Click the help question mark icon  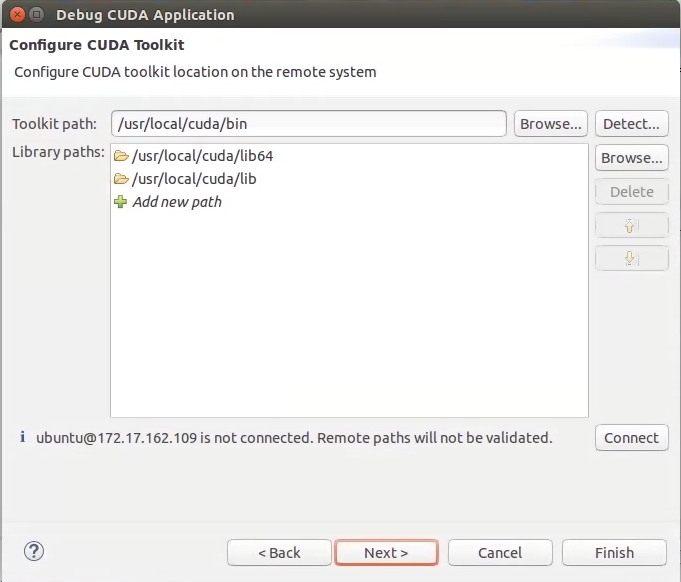(34, 551)
